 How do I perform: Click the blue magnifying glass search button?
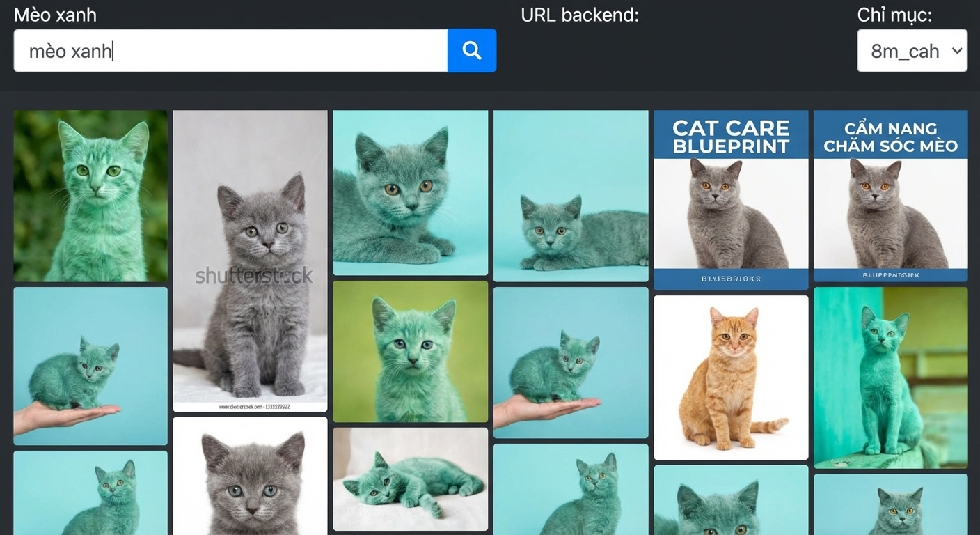472,50
